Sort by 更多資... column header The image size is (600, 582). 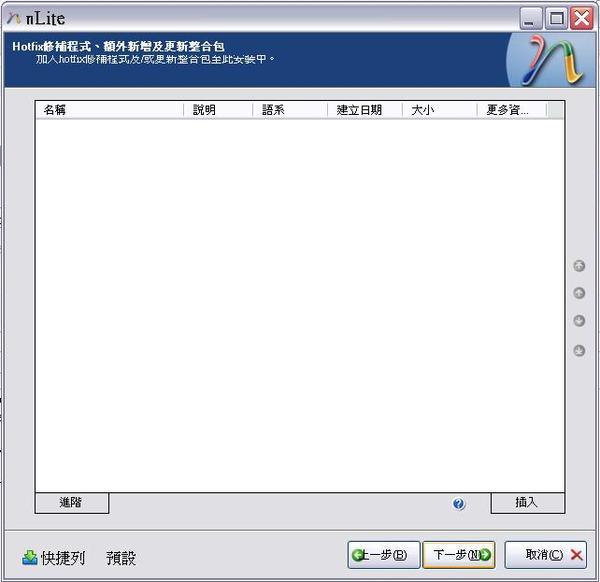512,110
